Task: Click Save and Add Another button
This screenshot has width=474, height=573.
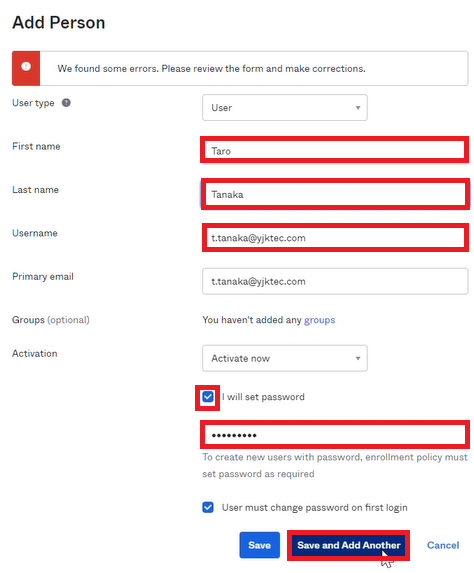Action: click(x=349, y=545)
